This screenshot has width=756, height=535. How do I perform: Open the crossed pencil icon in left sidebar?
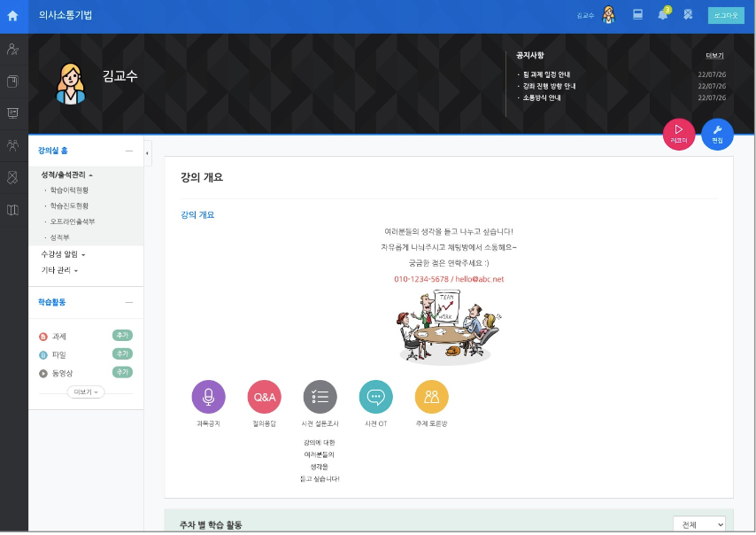[x=13, y=177]
